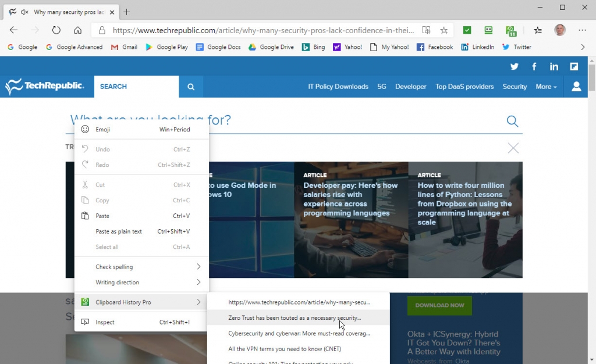Click the Pinterest extension icon showing 11
This screenshot has width=596, height=364.
[x=510, y=30]
